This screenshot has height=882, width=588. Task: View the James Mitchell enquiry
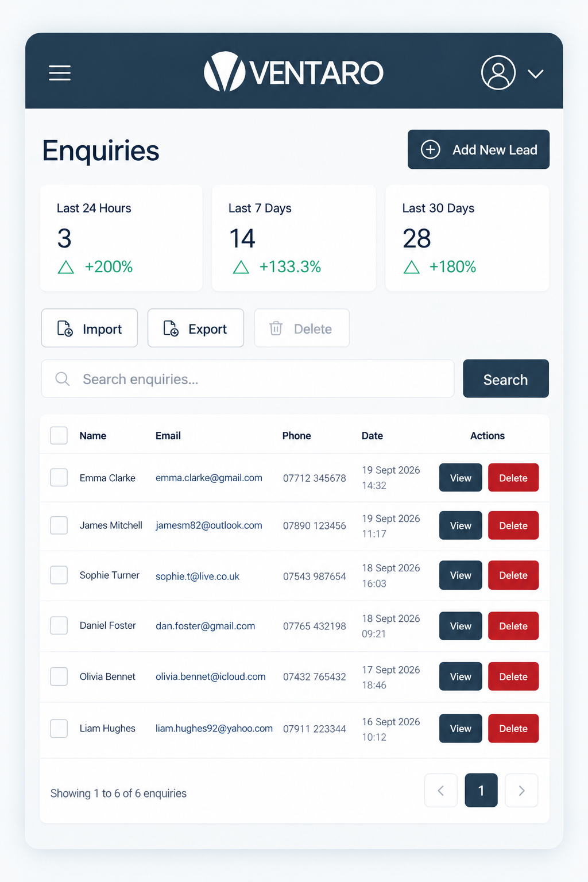click(461, 525)
